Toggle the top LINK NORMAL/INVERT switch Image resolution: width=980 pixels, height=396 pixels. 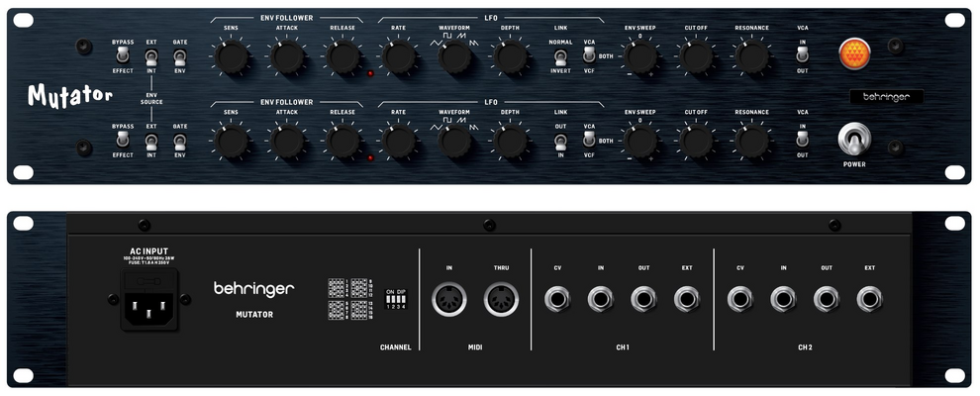[x=560, y=57]
